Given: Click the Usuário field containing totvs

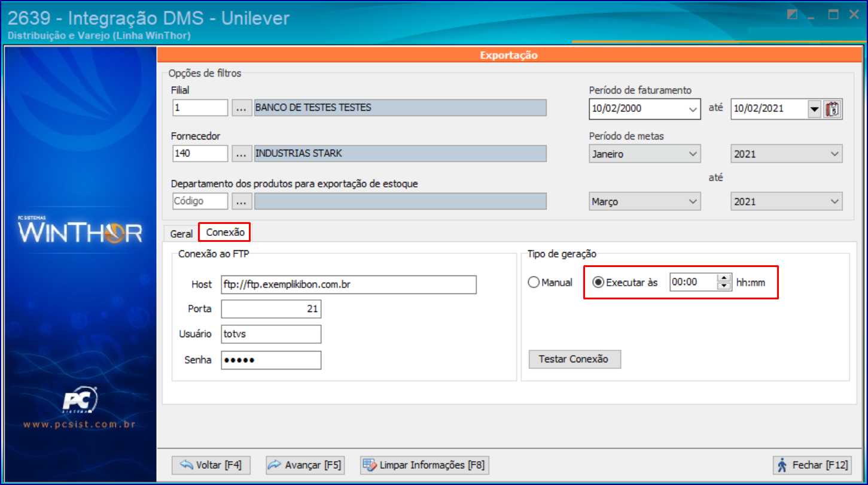Looking at the screenshot, I should 271,334.
